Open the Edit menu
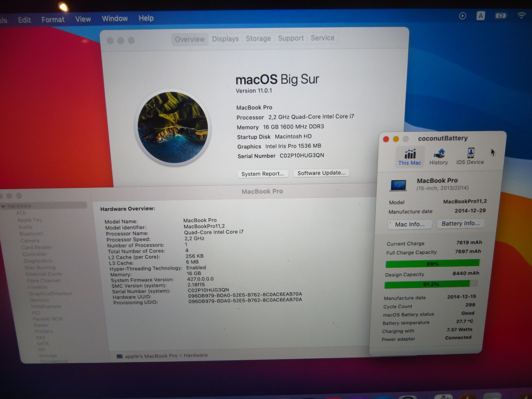Image resolution: width=532 pixels, height=399 pixels. click(x=24, y=20)
